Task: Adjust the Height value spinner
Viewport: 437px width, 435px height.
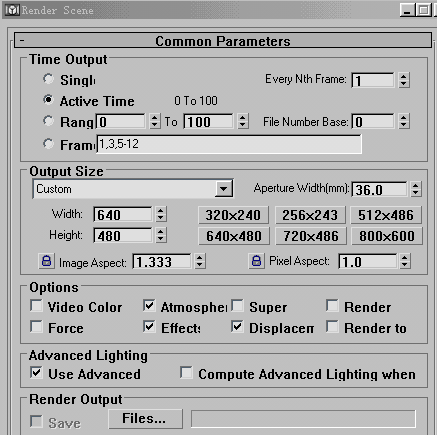Action: [x=161, y=235]
